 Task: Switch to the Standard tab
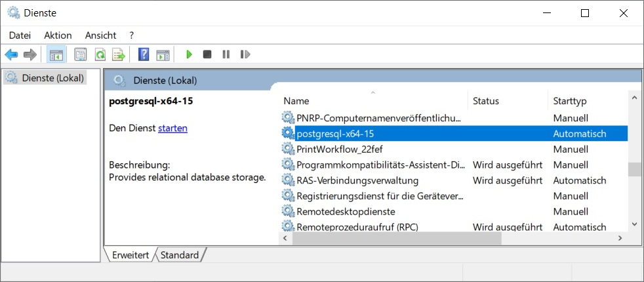[180, 255]
